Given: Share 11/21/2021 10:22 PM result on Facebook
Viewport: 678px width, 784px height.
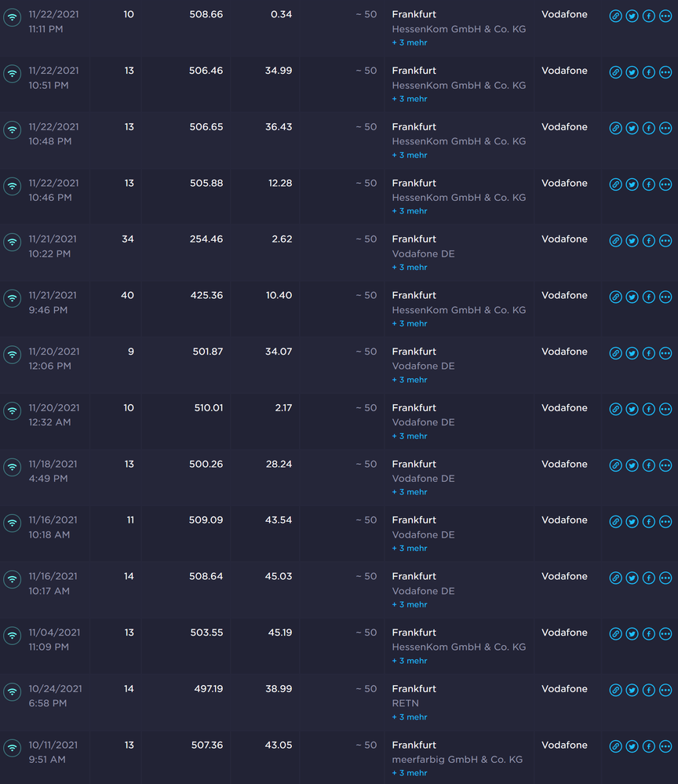Looking at the screenshot, I should (648, 240).
